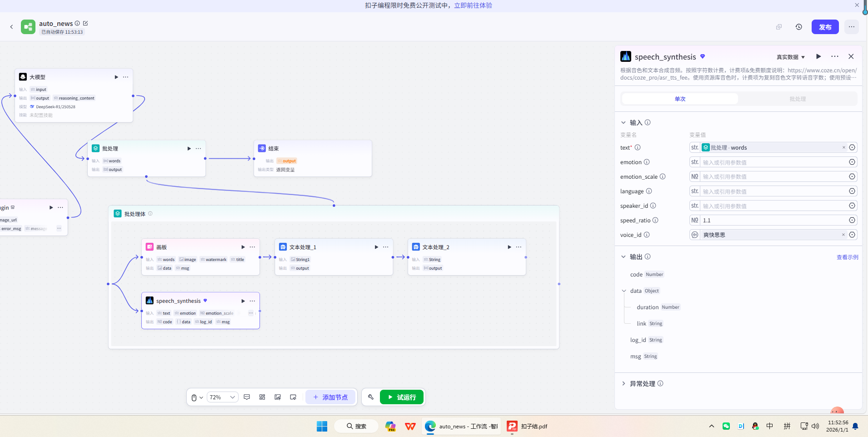This screenshot has height=437, width=868.
Task: Go back using the header arrow
Action: pos(11,27)
